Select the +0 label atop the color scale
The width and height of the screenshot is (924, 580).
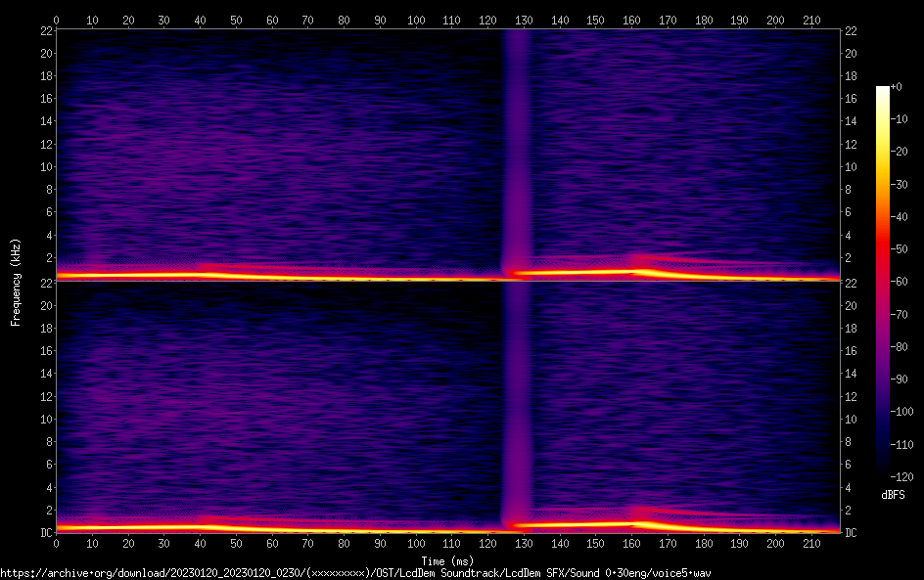896,87
